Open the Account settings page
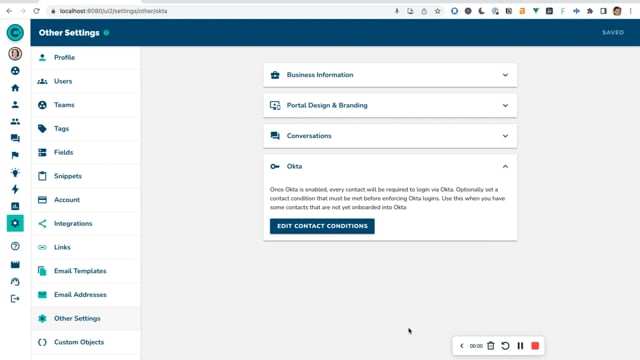Screen dimensions: 640x360 86,200
